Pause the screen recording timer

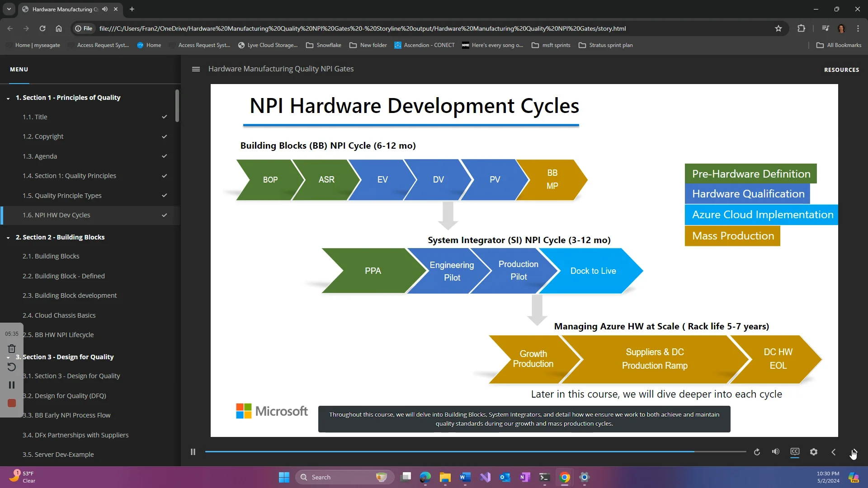pos(12,385)
